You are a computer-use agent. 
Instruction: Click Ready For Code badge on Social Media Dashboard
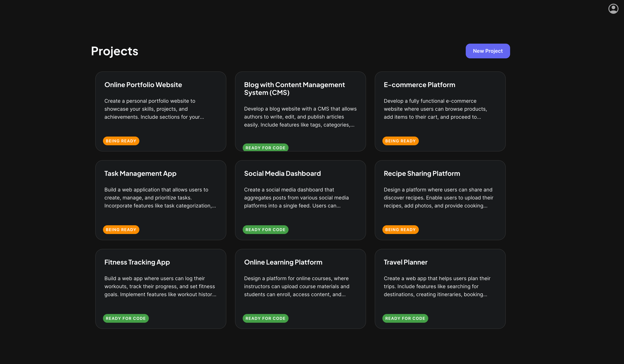point(265,230)
